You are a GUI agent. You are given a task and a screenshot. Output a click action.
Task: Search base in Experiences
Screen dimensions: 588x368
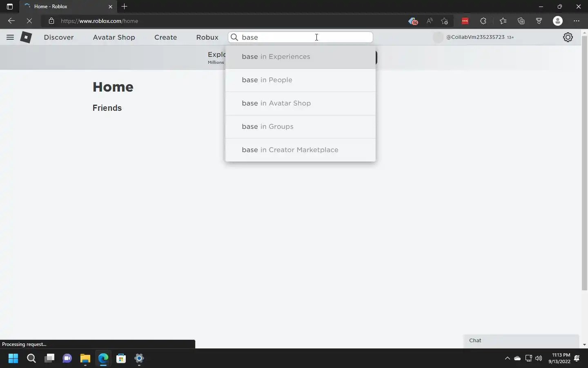[301, 57]
